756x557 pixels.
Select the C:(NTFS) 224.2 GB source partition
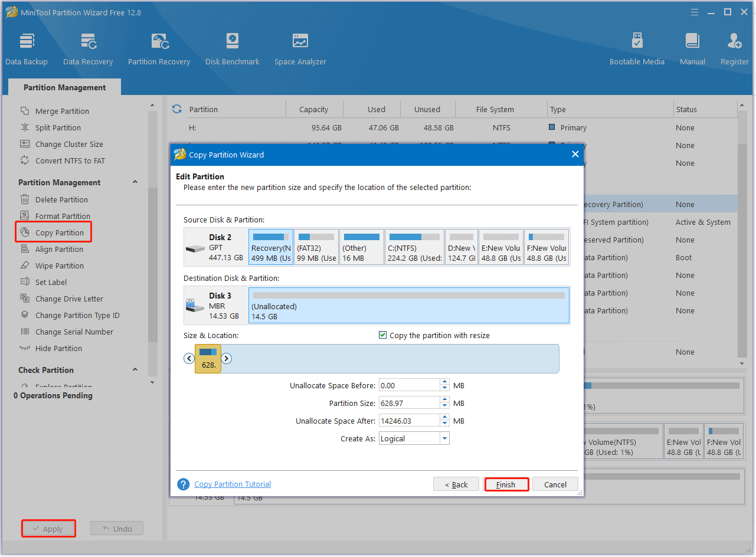coord(414,247)
